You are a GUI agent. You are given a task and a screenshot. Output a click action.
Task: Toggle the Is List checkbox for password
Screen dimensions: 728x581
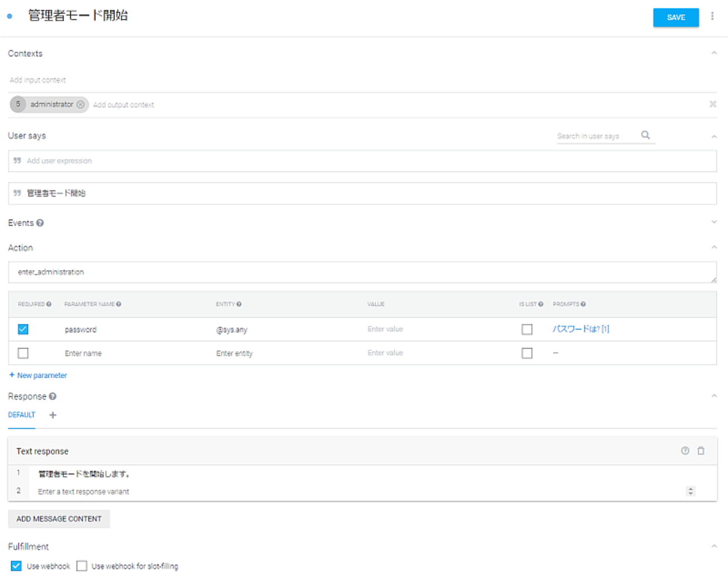coord(526,329)
